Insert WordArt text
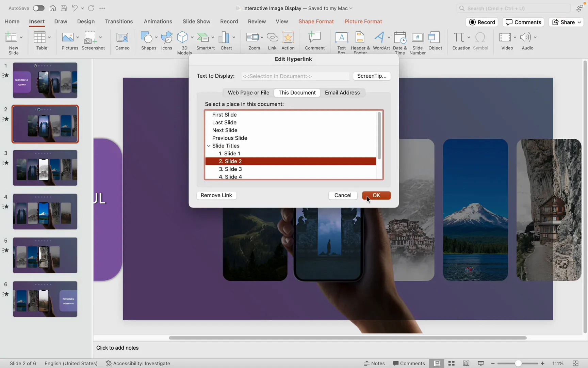Image resolution: width=588 pixels, height=368 pixels. tap(379, 37)
